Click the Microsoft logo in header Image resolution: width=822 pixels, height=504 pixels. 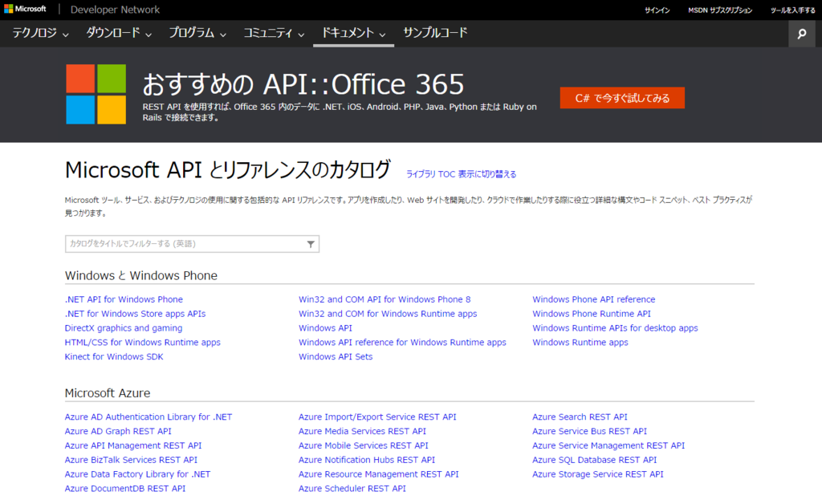point(25,9)
